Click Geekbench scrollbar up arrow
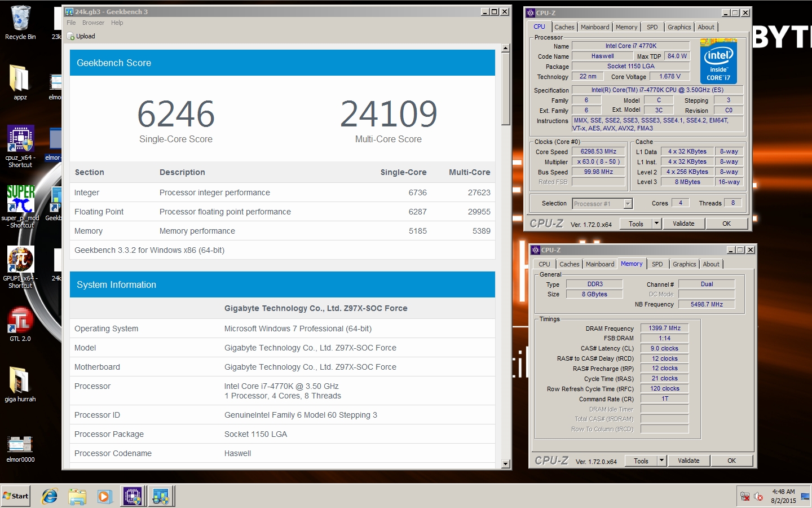Screen dimensions: 812x508 pos(505,49)
